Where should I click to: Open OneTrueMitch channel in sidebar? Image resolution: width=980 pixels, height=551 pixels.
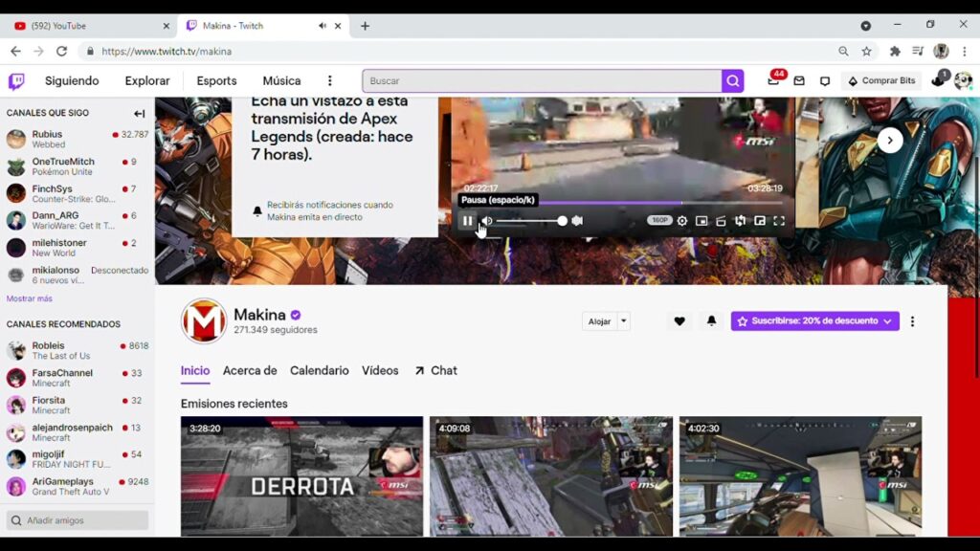tap(78, 166)
